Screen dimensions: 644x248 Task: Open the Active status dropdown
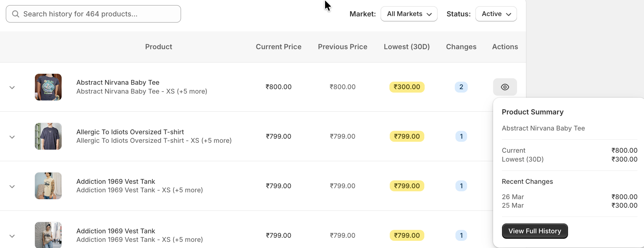coord(496,14)
